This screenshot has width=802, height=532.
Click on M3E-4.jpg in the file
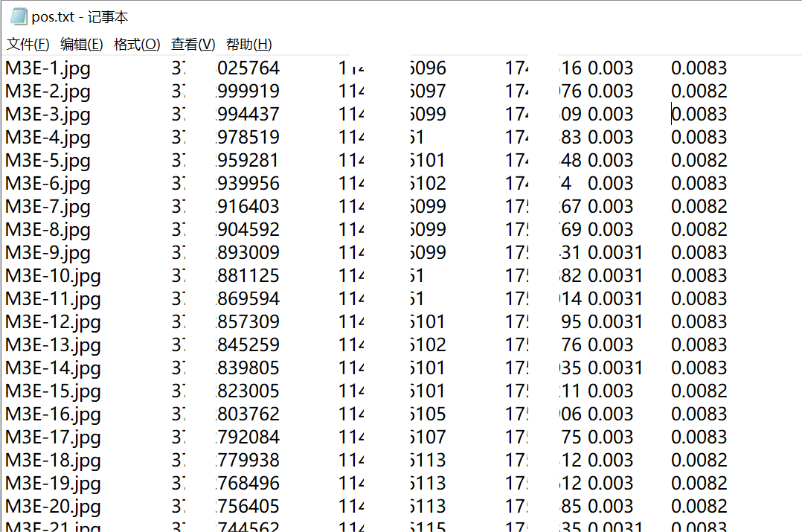coord(48,138)
